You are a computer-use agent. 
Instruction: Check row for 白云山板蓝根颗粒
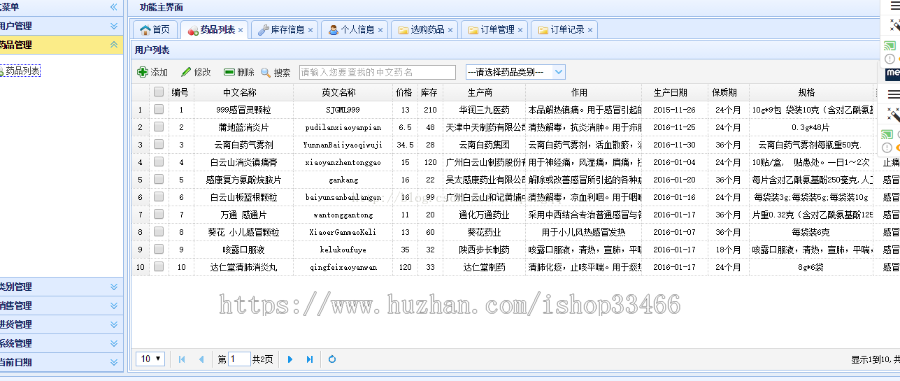pos(159,197)
